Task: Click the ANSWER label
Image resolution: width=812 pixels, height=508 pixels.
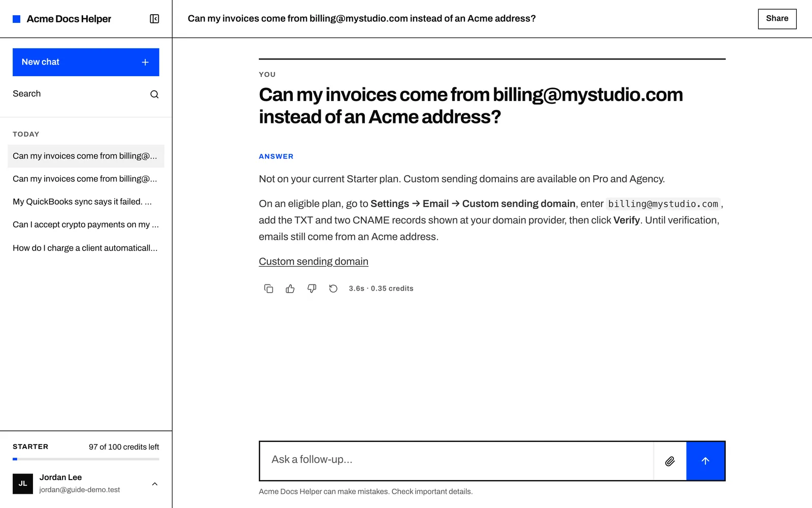Action: coord(276,156)
